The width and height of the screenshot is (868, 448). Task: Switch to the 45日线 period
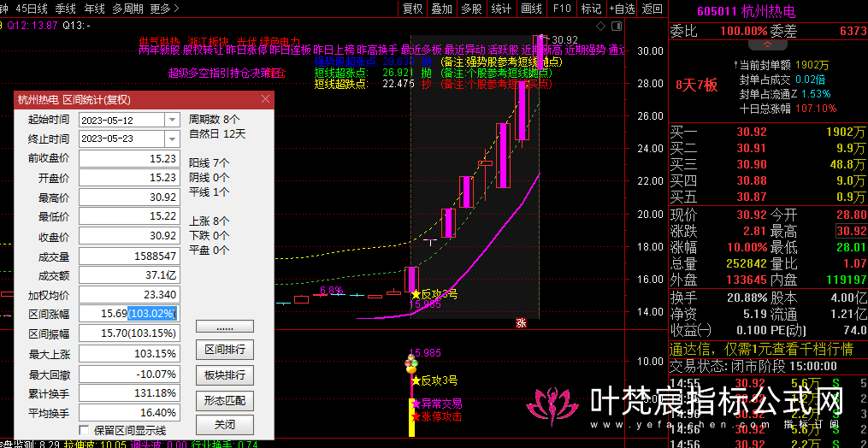pyautogui.click(x=32, y=9)
